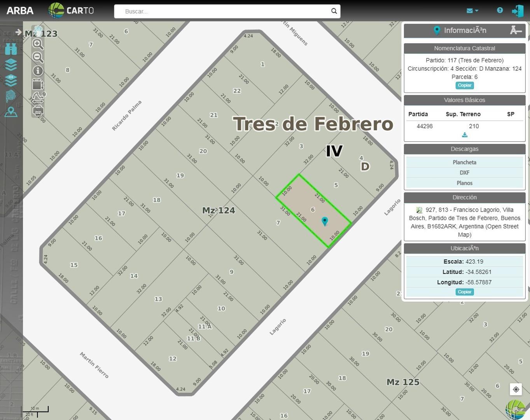Open the binoculars search panel
The image size is (530, 420).
(x=11, y=49)
